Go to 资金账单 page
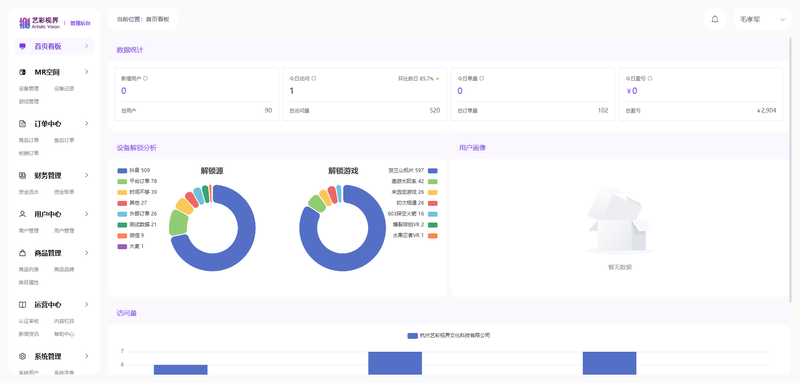800x383 pixels. tap(64, 192)
